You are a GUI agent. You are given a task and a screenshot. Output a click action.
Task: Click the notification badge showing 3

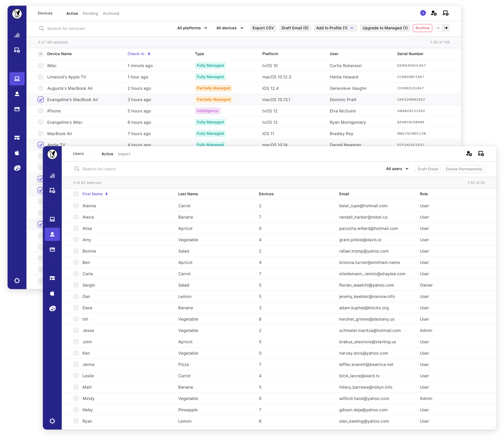pos(423,13)
